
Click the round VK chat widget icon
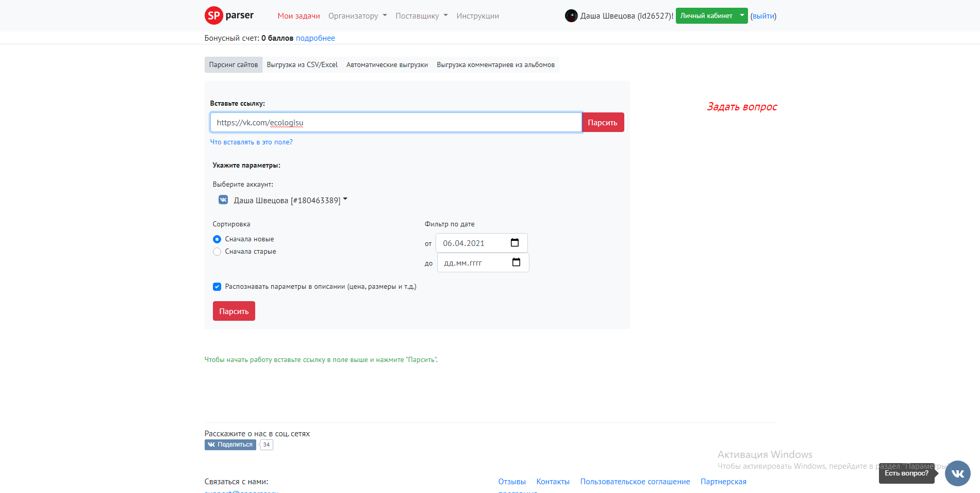click(958, 473)
